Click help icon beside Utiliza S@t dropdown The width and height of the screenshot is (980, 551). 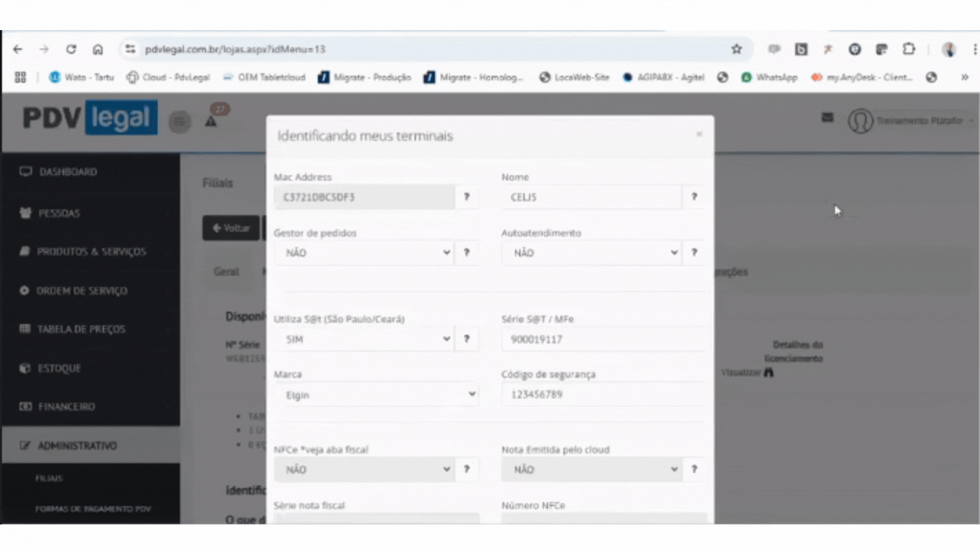467,339
